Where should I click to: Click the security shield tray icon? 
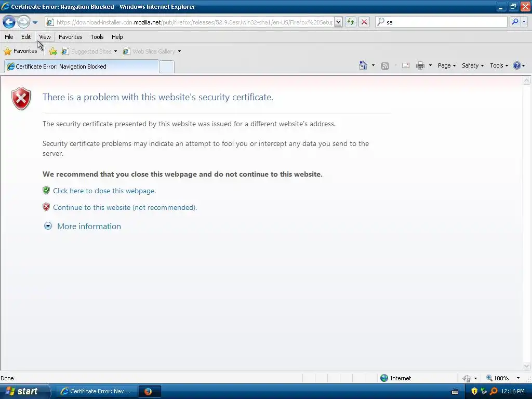pos(474,391)
